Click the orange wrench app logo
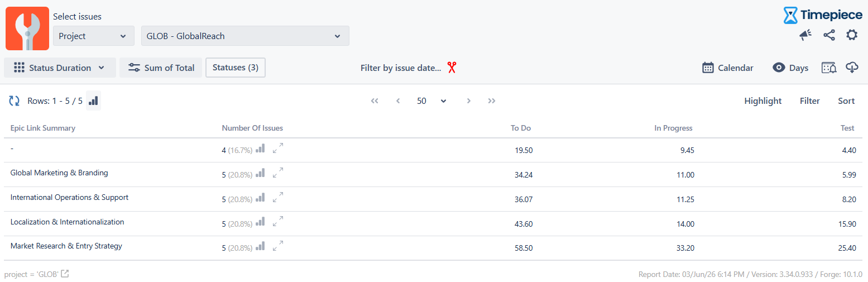The height and width of the screenshot is (282, 868). [x=27, y=28]
